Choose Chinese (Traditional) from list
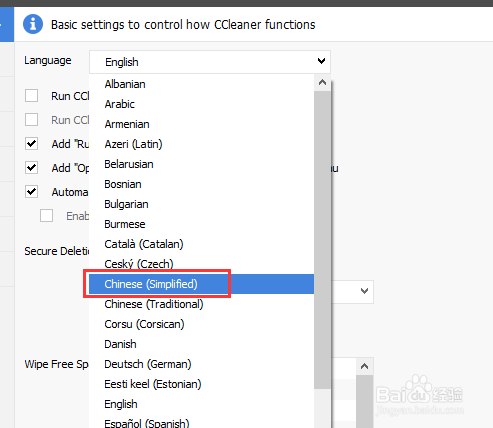Viewport: 493px width, 428px height. [x=201, y=304]
